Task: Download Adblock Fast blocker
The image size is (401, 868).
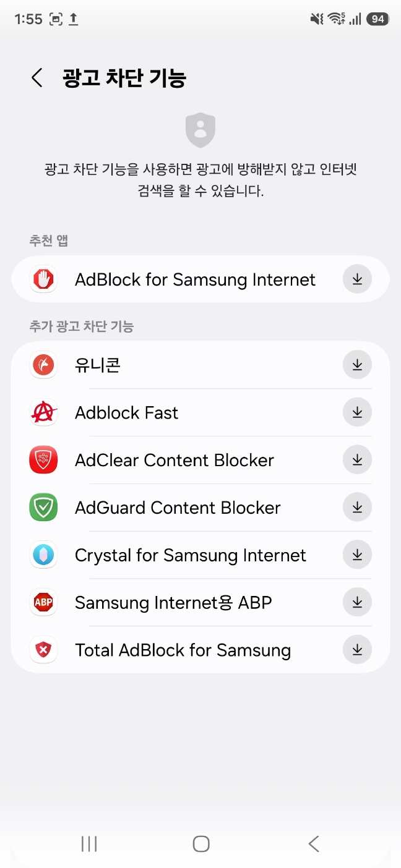Action: click(x=357, y=412)
